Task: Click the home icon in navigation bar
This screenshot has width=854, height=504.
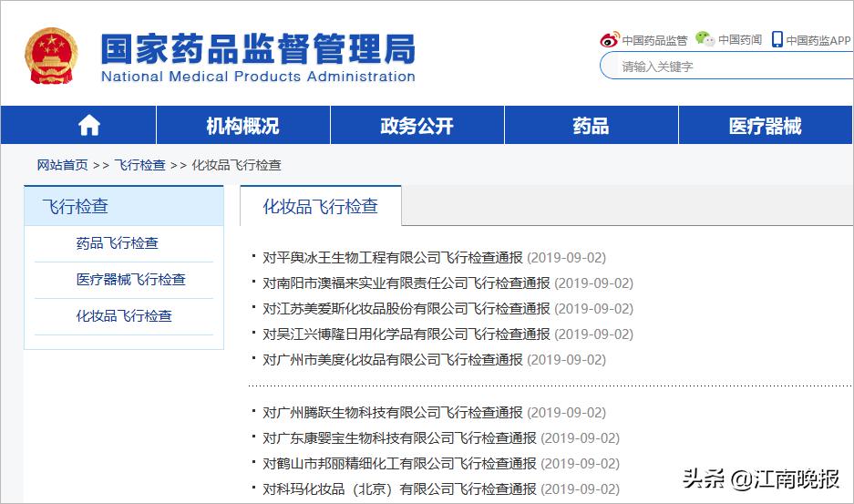Action: (88, 126)
